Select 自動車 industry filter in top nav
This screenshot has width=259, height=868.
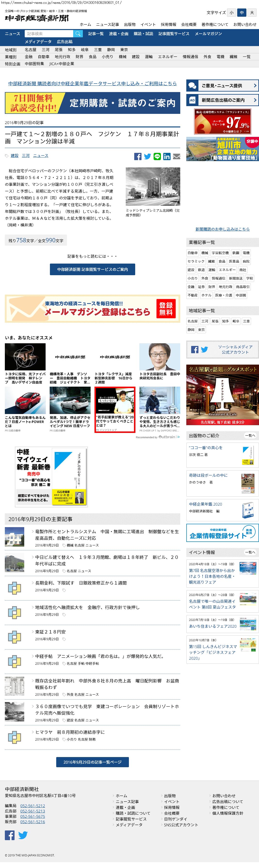pyautogui.click(x=43, y=57)
